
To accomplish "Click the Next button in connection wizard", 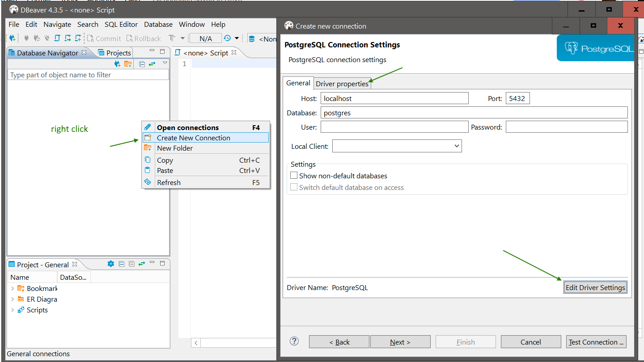I will tap(400, 342).
